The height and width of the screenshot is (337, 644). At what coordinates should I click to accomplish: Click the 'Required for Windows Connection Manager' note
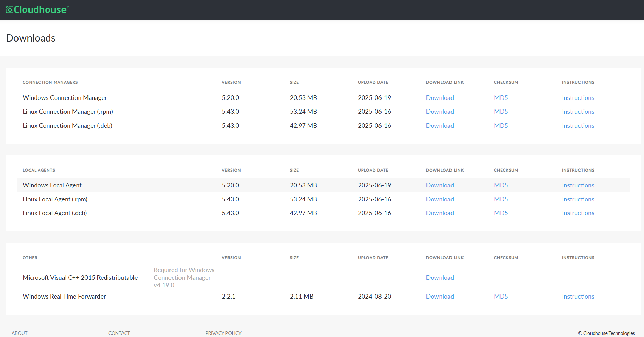(184, 278)
